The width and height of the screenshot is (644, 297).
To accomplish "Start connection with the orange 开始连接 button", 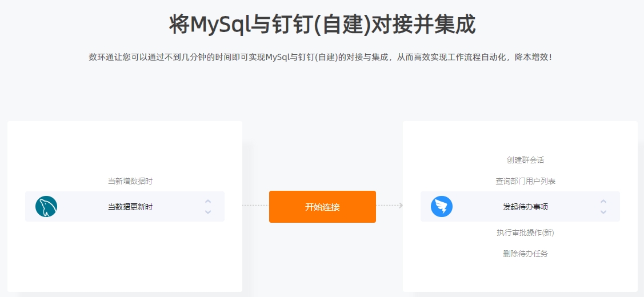I will tap(322, 207).
